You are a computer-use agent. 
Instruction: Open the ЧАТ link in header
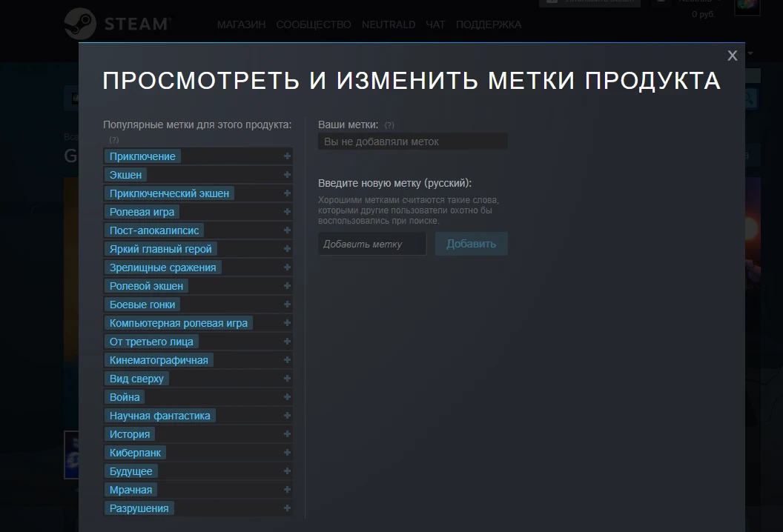(x=435, y=24)
